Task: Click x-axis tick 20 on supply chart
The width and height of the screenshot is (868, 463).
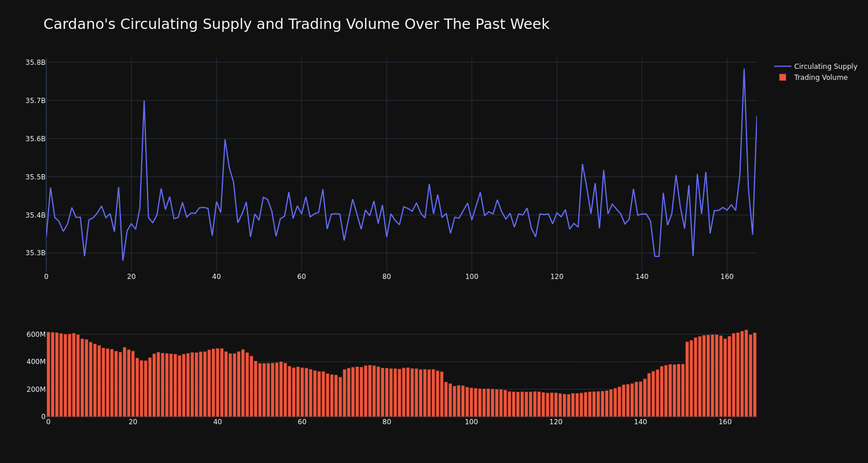Action: tap(131, 277)
